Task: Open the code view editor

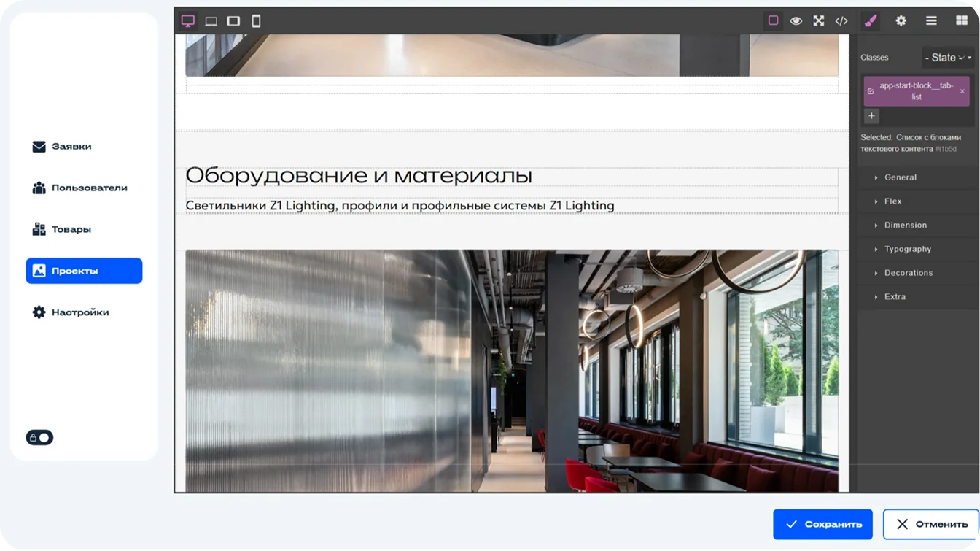Action: pos(841,20)
